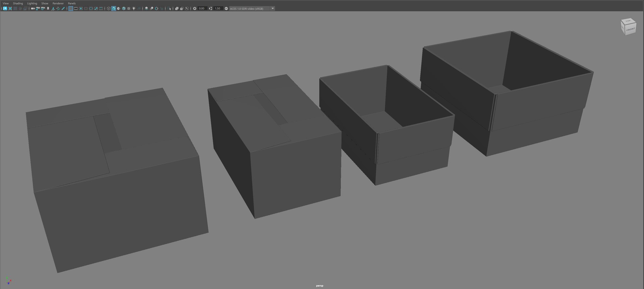Viewport: 644px width, 289px height.
Task: Toggle Isolate Select icon
Action: [169, 8]
